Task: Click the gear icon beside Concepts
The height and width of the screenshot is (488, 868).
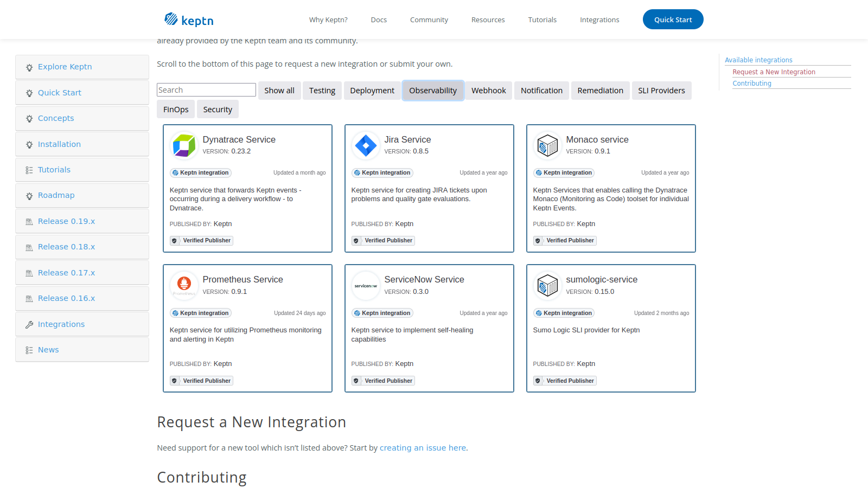Action: click(29, 119)
